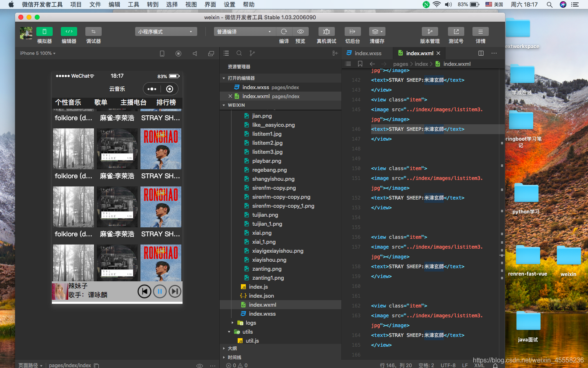Open the search icon in the sidebar
The height and width of the screenshot is (368, 588).
point(239,53)
